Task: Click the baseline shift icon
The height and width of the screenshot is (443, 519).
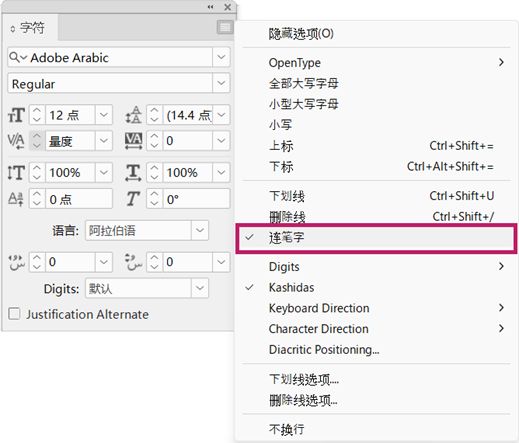Action: [16, 199]
